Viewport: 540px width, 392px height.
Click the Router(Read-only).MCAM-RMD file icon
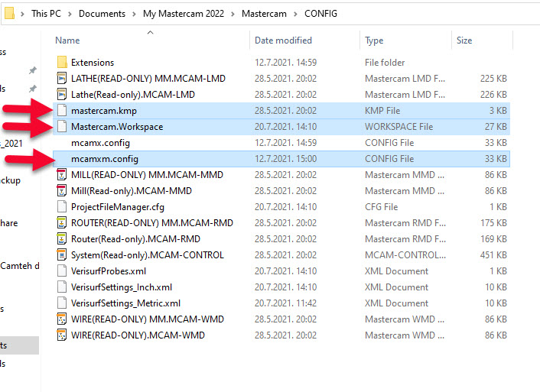pyautogui.click(x=62, y=239)
